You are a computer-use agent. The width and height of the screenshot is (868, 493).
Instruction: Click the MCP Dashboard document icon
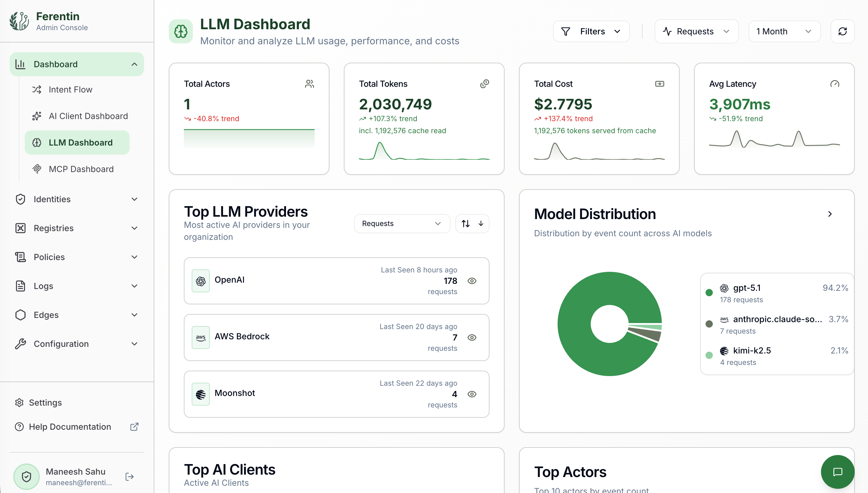click(x=37, y=169)
